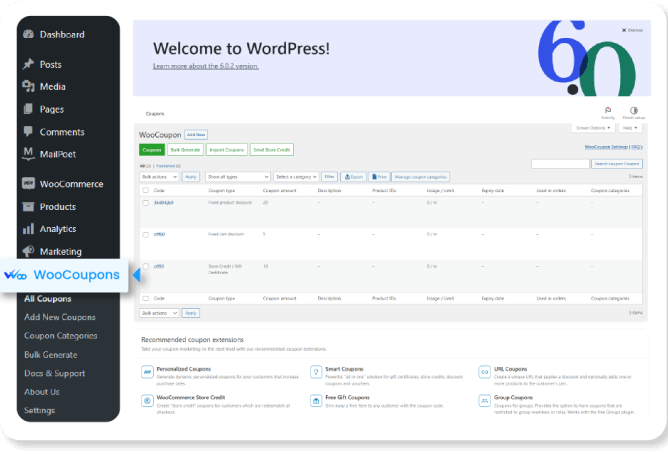Click the Print button
The image size is (668, 454).
click(379, 177)
